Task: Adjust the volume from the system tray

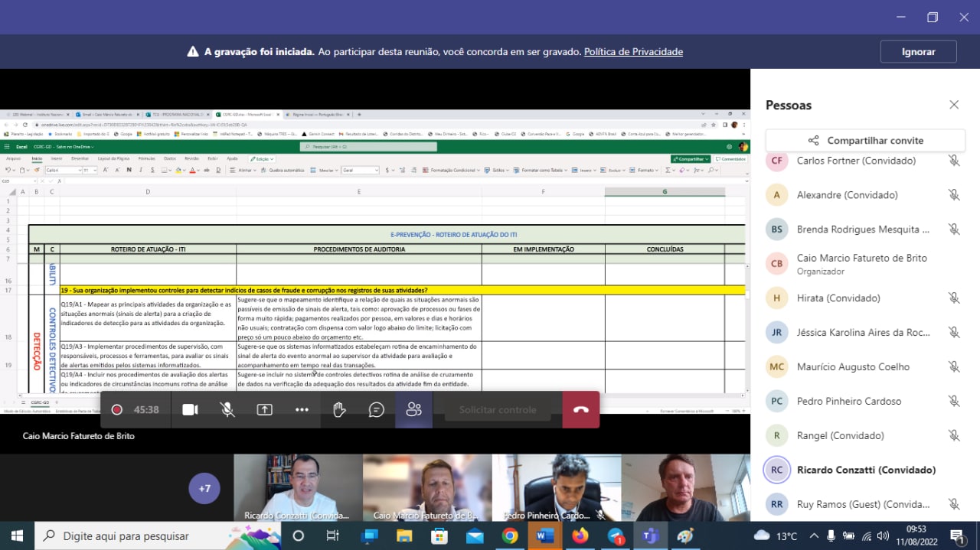Action: tap(884, 535)
